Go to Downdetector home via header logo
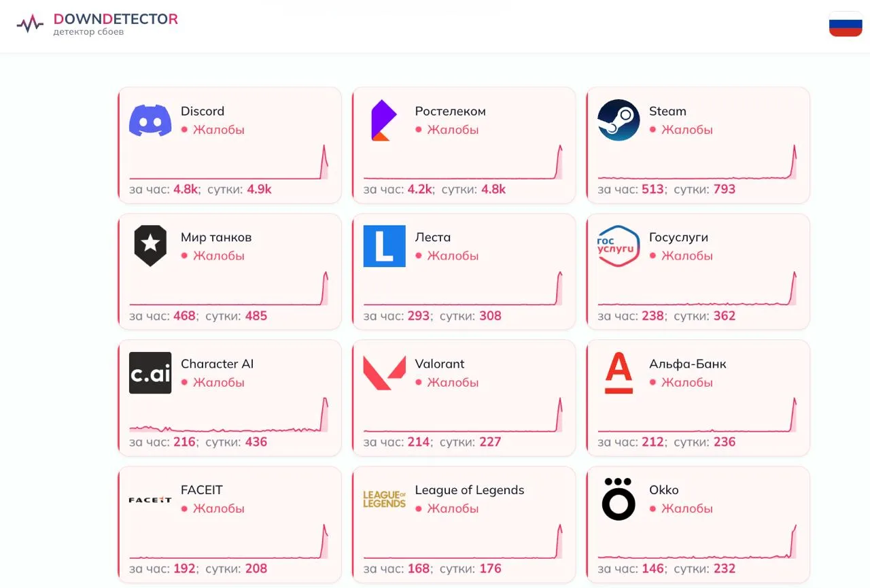The width and height of the screenshot is (870, 588). coord(97,24)
